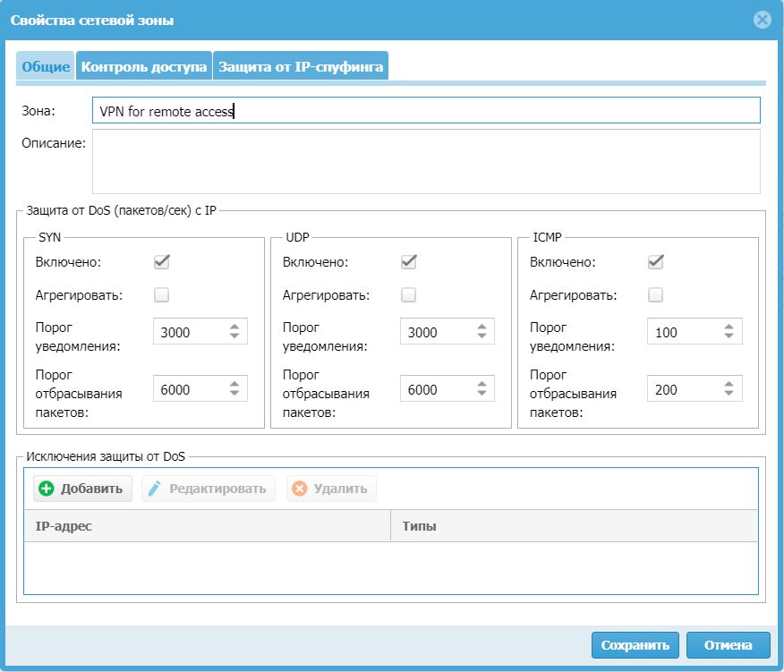Close the network zone properties dialog
Screen dimensions: 784x672
coord(762,20)
